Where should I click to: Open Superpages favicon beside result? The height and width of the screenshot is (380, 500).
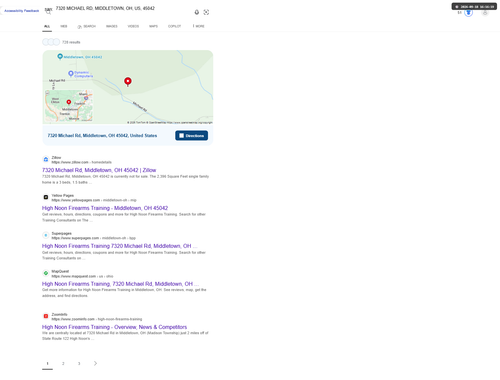pos(46,235)
